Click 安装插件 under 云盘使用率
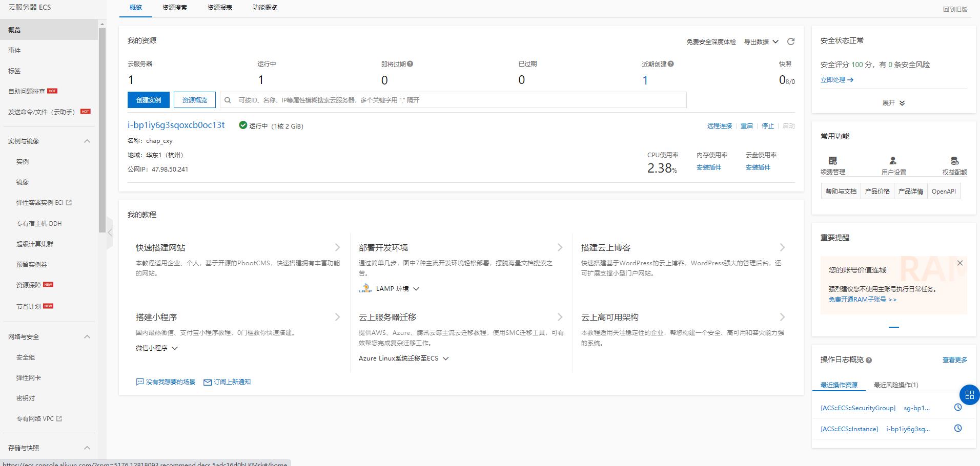 point(758,167)
